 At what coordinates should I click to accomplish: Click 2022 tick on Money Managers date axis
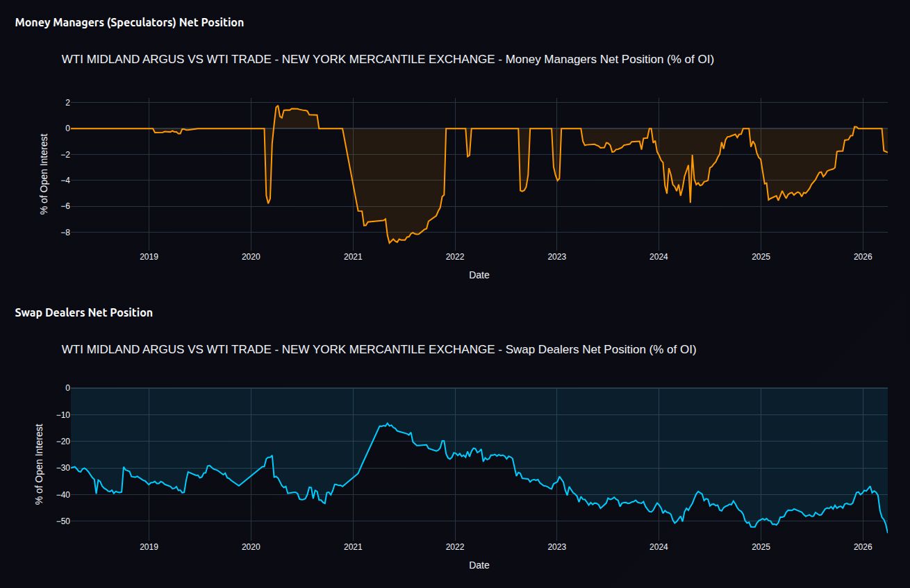(x=454, y=256)
